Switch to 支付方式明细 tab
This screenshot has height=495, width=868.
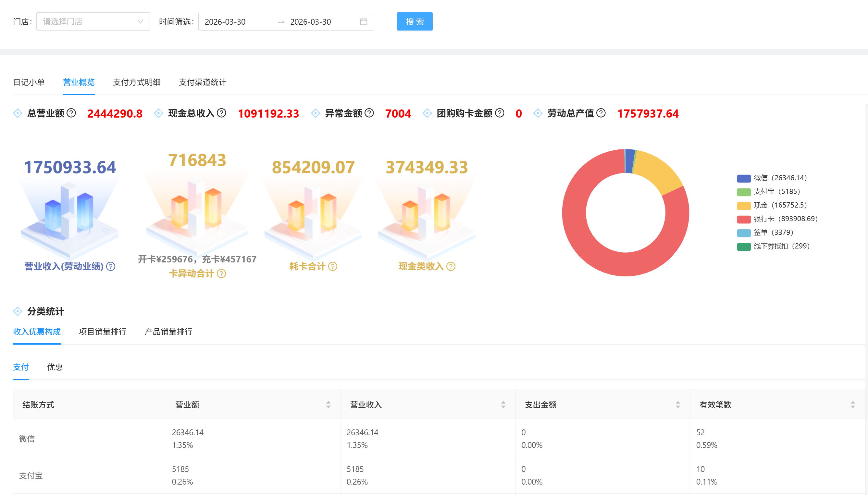137,82
